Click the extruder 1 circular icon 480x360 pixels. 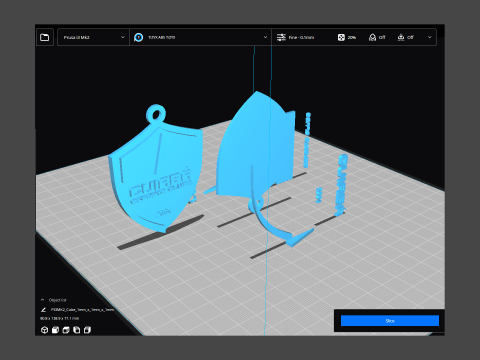click(x=139, y=37)
